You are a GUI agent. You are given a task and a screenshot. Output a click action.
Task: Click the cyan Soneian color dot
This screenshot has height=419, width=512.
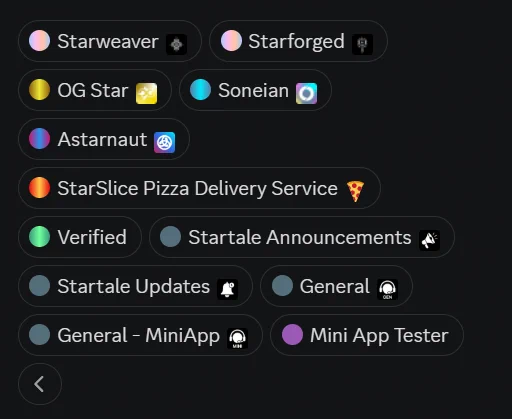coord(200,90)
